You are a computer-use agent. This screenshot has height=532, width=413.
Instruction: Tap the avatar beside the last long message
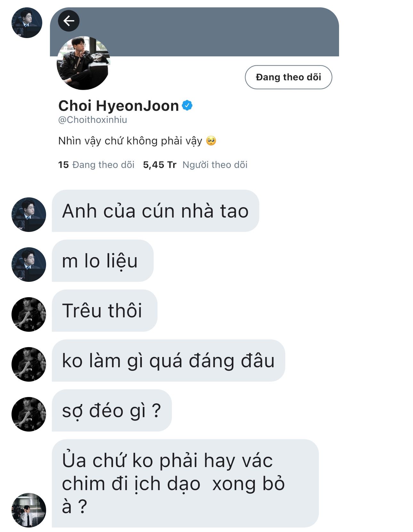[x=29, y=510]
